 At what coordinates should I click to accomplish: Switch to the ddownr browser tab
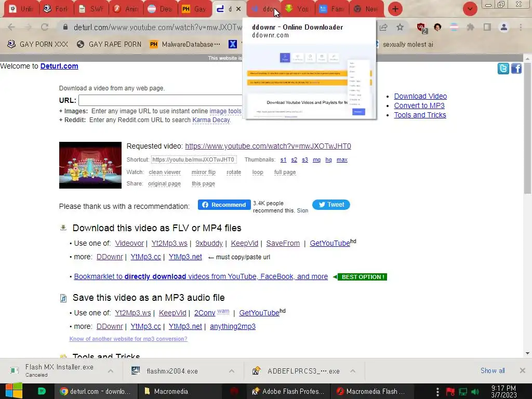263,9
